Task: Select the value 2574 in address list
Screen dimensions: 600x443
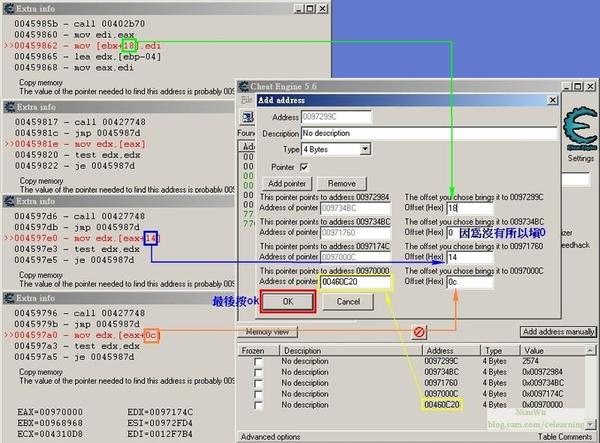Action: click(x=530, y=361)
